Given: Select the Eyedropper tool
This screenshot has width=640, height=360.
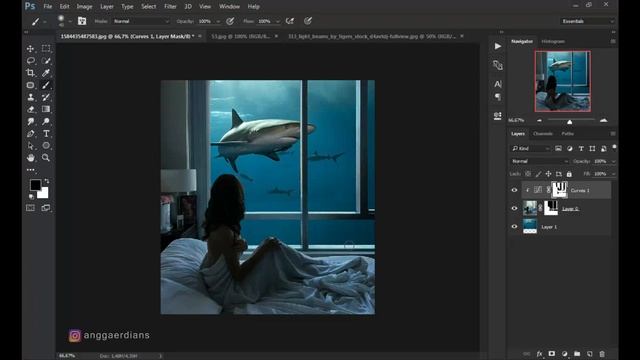Looking at the screenshot, I should 46,73.
